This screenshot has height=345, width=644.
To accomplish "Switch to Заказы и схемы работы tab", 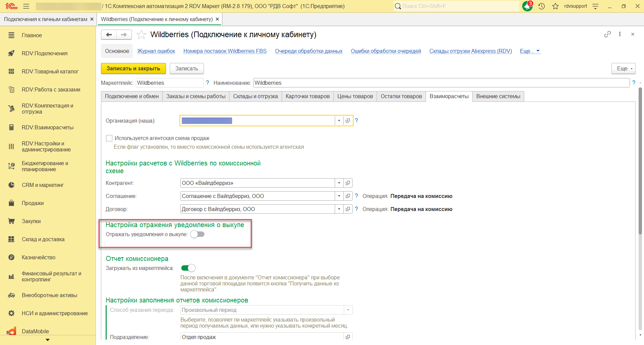I will 196,96.
